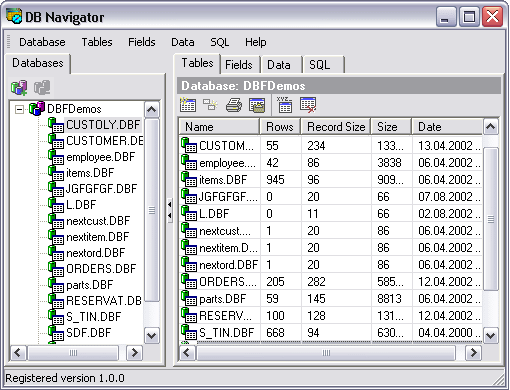
Task: Sort by the Rows column header
Action: pyautogui.click(x=280, y=127)
